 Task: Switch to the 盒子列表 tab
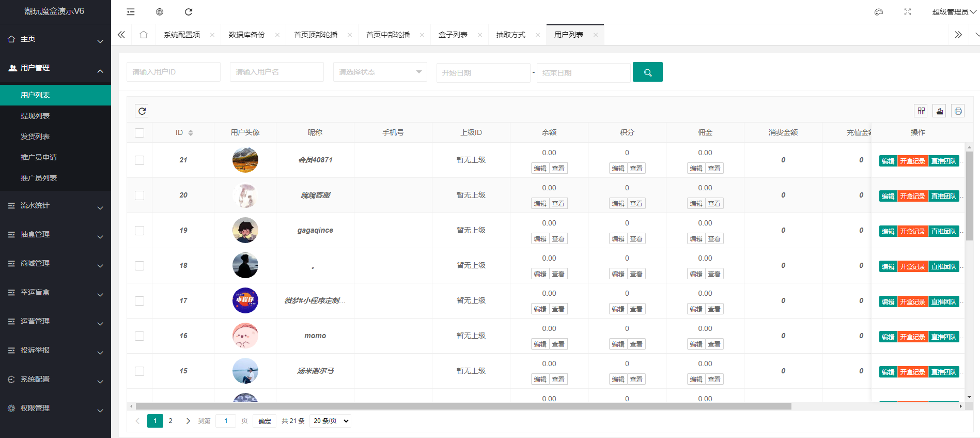coord(453,35)
